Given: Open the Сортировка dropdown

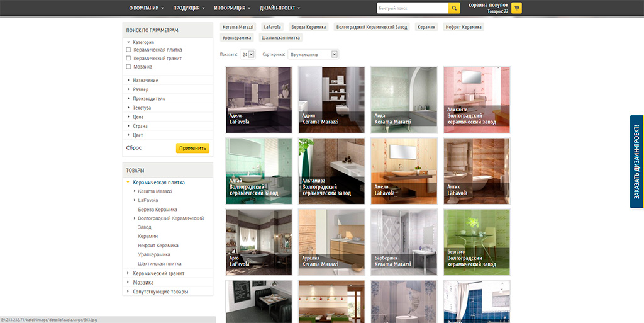Looking at the screenshot, I should coord(313,54).
